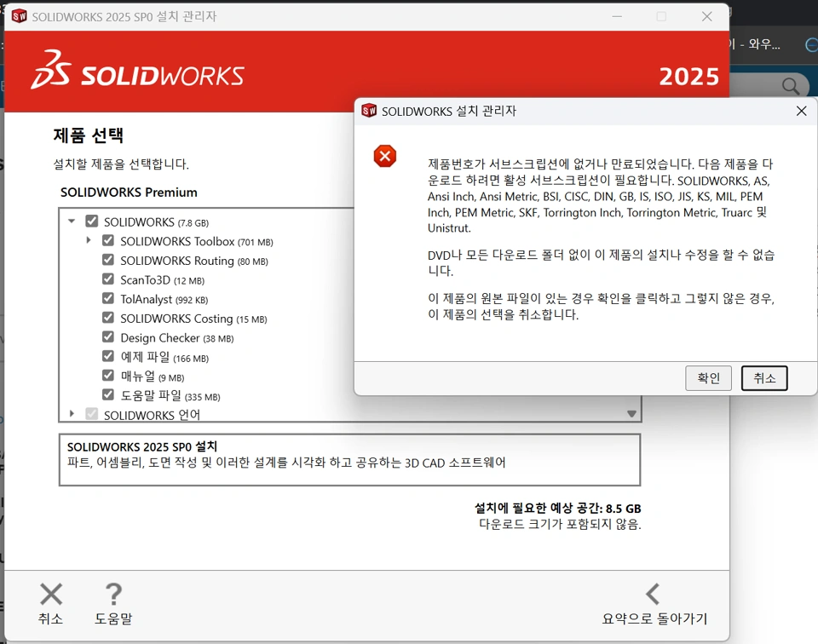
Task: Click the red error icon in the dialog
Action: point(385,156)
